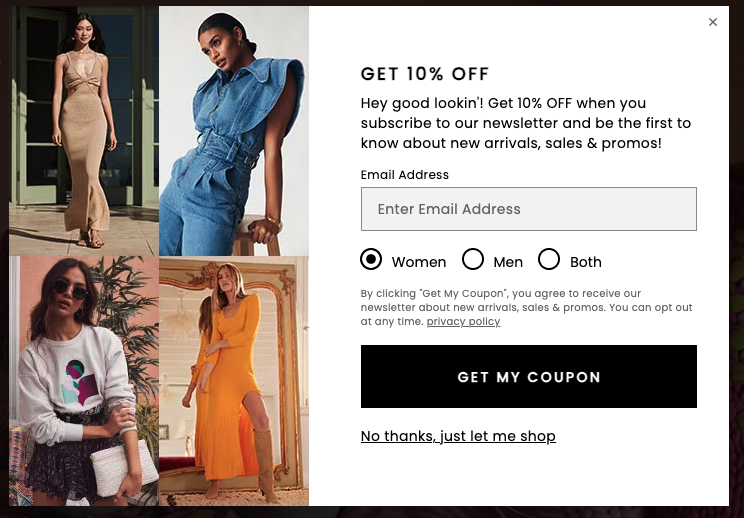The height and width of the screenshot is (518, 744).
Task: Click the newsletter consent disclaimer text
Action: tap(526, 307)
